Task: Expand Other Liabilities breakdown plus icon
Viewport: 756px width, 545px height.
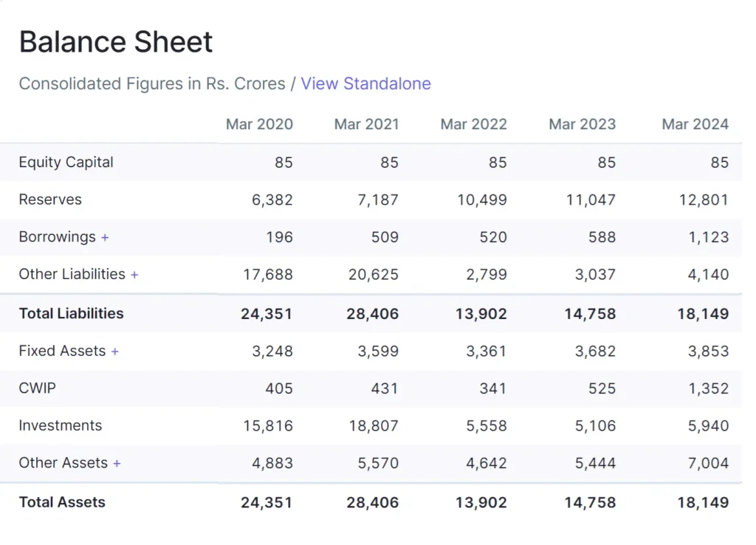Action: [x=134, y=275]
